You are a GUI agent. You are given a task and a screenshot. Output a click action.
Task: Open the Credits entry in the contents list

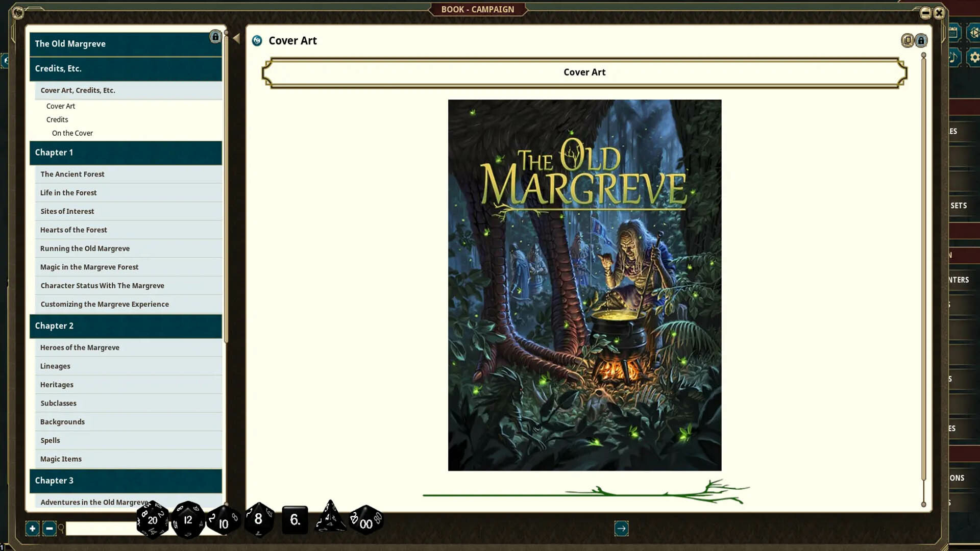coord(57,119)
